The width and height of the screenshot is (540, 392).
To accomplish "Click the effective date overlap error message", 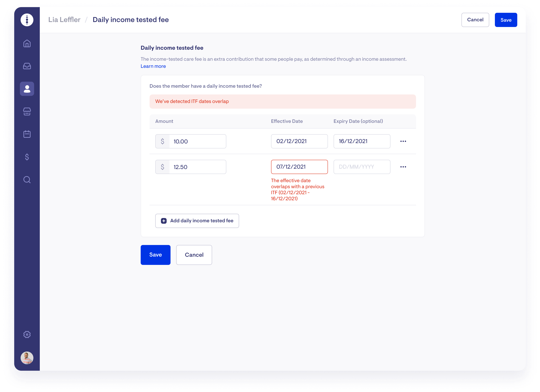I will [298, 189].
